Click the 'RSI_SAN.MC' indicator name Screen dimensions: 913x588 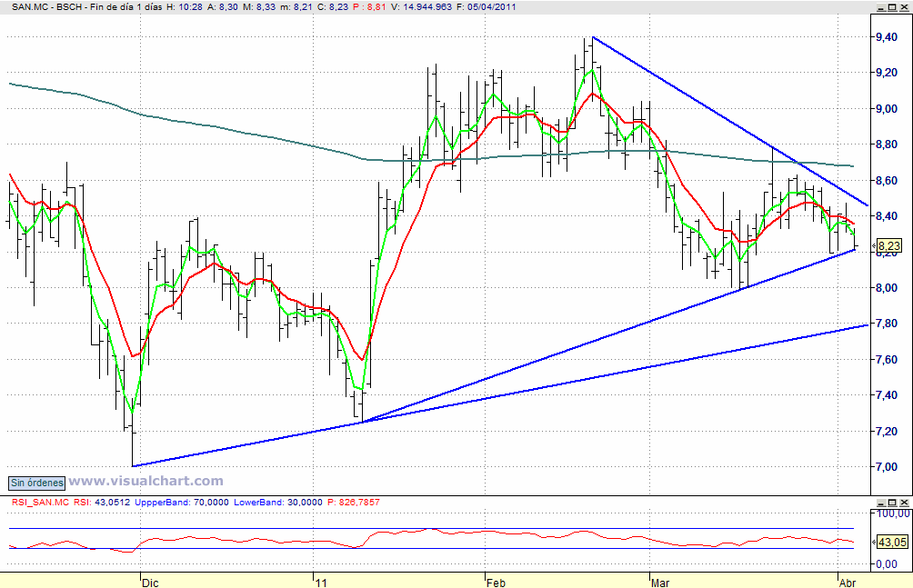click(x=40, y=502)
